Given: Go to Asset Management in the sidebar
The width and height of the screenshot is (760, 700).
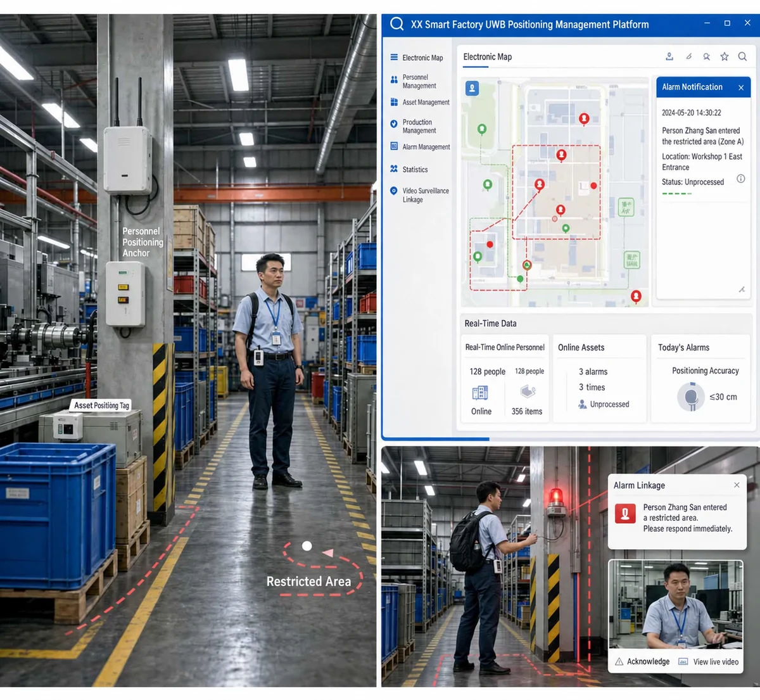Looking at the screenshot, I should click(420, 102).
